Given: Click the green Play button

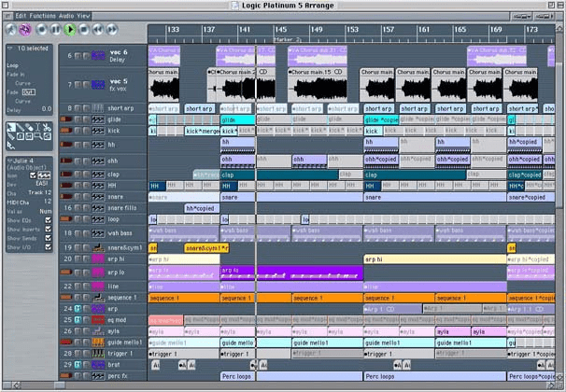Looking at the screenshot, I should [70, 29].
